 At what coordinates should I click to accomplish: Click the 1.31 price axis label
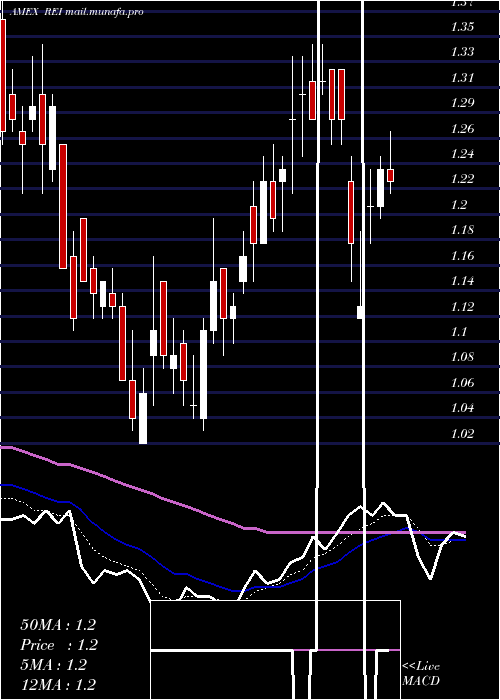[x=462, y=78]
